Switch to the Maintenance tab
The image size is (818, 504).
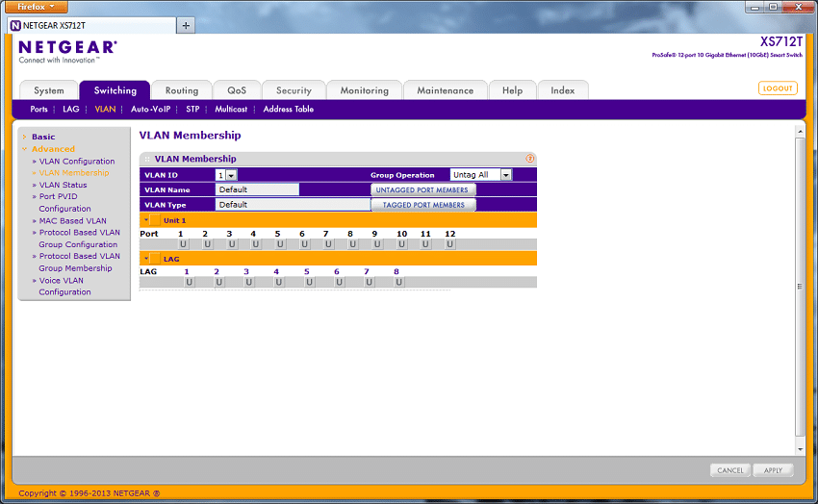pyautogui.click(x=445, y=90)
